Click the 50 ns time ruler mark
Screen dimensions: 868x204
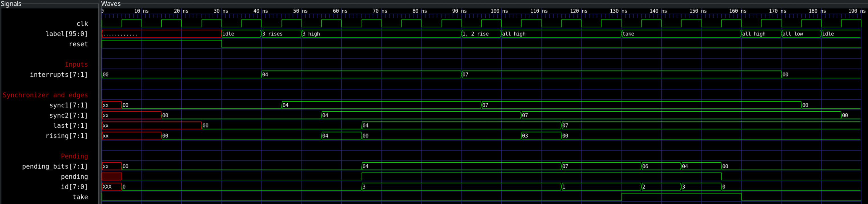(300, 11)
